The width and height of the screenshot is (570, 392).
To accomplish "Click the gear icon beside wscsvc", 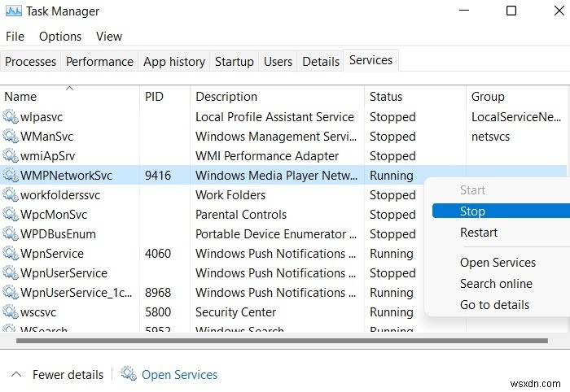I will [10, 311].
